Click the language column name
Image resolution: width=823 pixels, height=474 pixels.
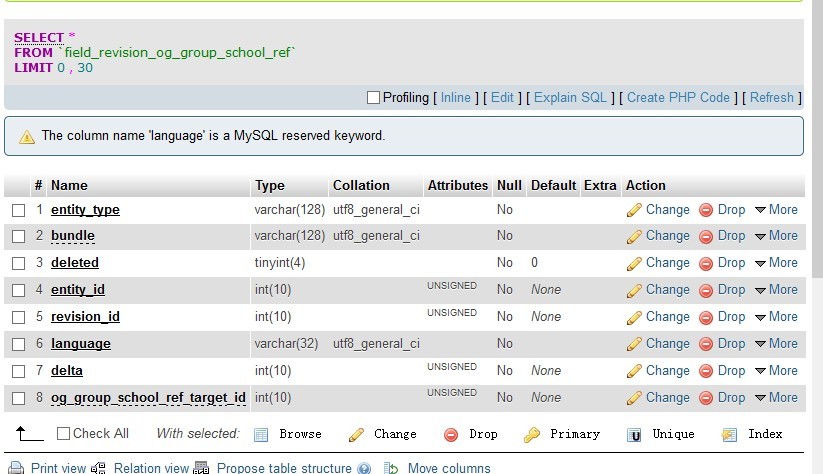coord(81,343)
